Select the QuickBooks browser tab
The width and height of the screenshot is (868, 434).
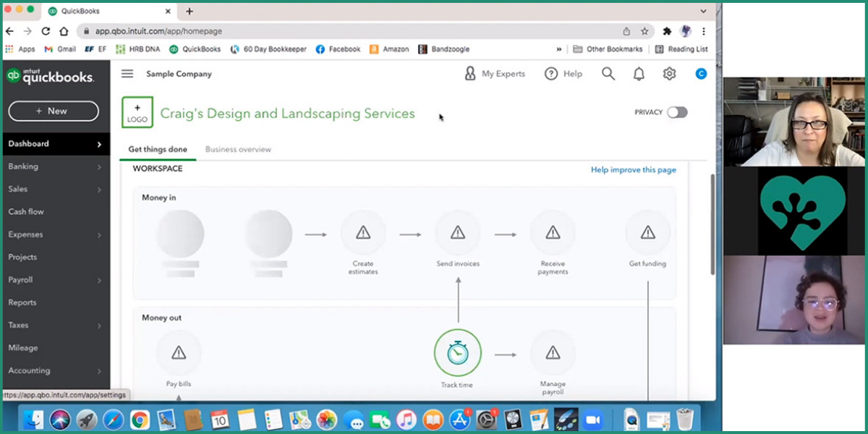tap(110, 12)
